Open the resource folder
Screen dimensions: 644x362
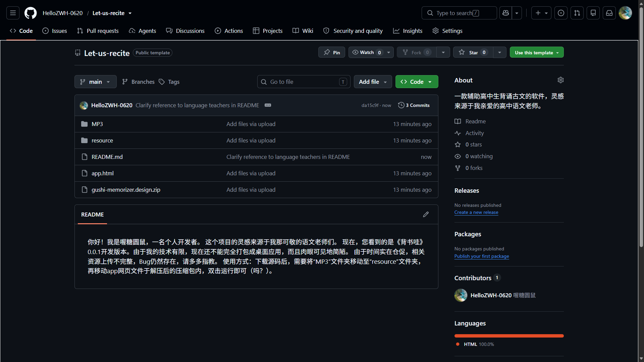102,140
